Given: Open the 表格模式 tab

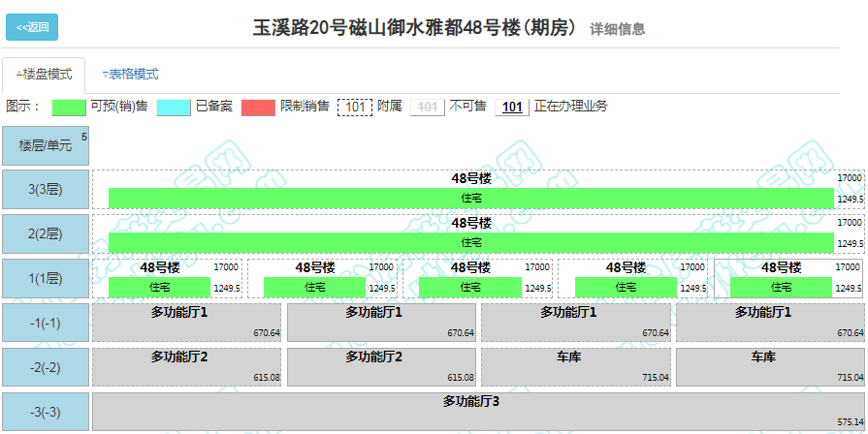Looking at the screenshot, I should 130,75.
